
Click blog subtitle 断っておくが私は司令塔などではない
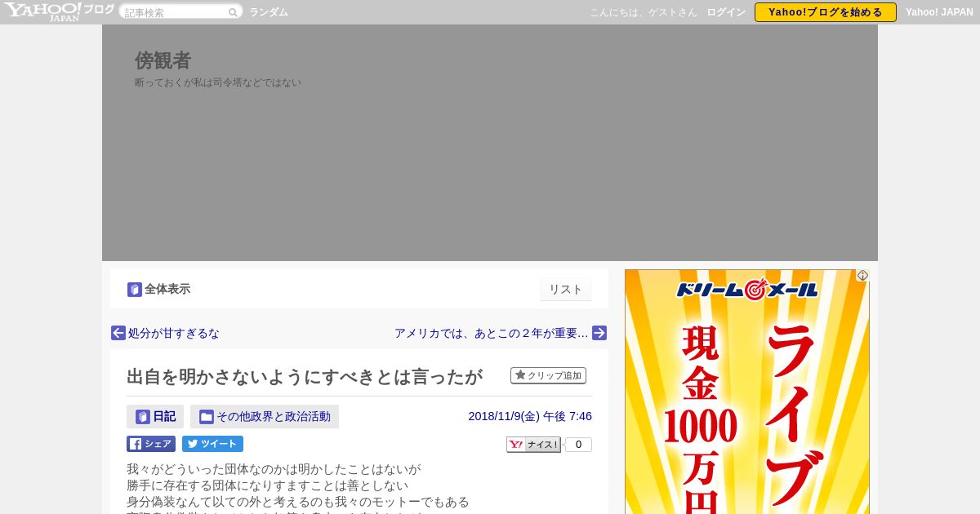tap(218, 82)
